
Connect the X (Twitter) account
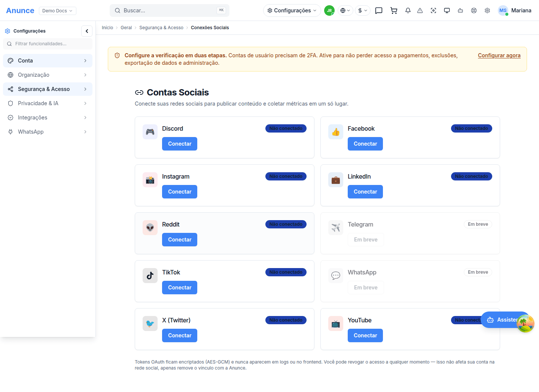[180, 335]
